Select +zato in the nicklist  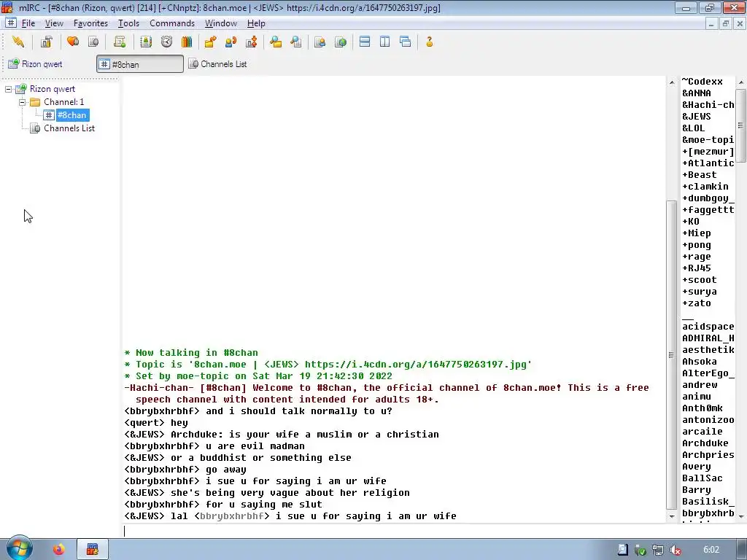(697, 303)
